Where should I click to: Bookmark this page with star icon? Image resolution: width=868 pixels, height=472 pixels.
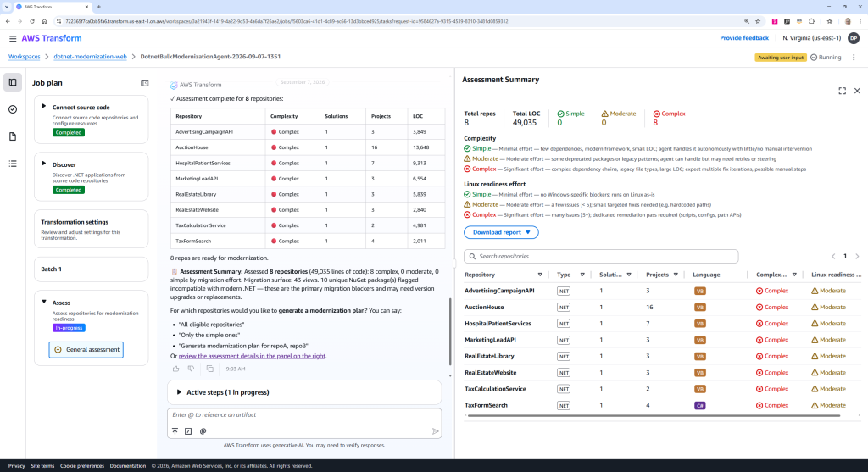758,21
